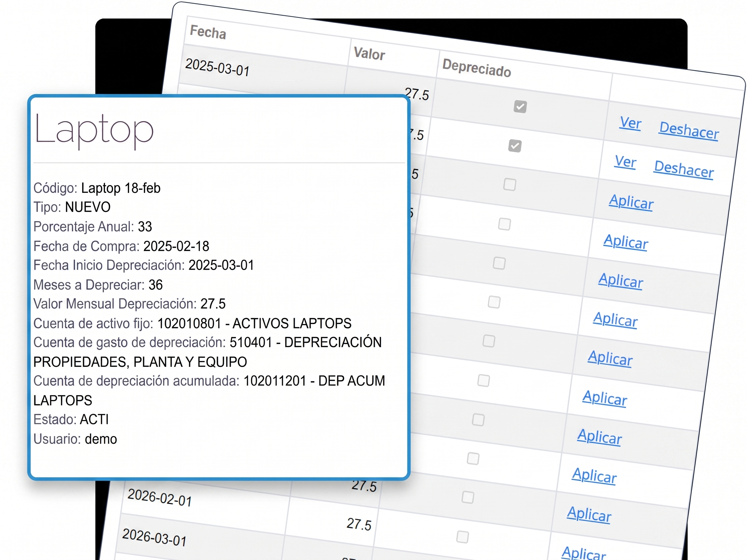Click Fecha Inicio Depreciación value 2025-03-01 in card
The height and width of the screenshot is (560, 747).
[x=221, y=265]
